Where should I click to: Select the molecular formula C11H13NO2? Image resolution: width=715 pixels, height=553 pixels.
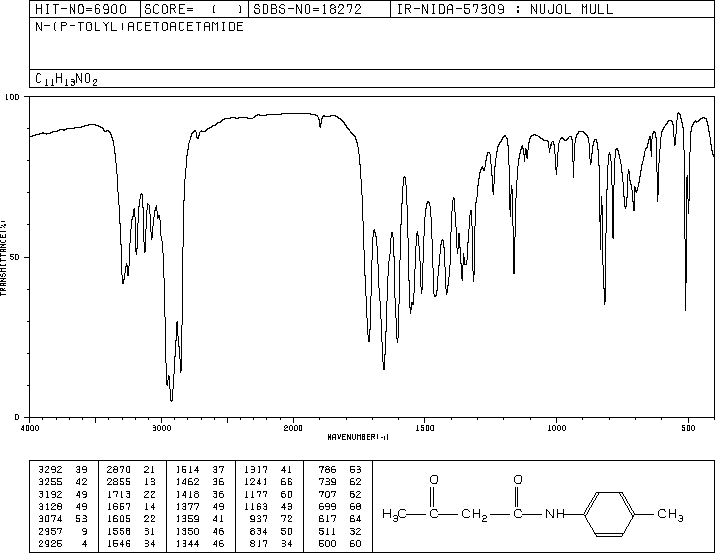(66, 79)
